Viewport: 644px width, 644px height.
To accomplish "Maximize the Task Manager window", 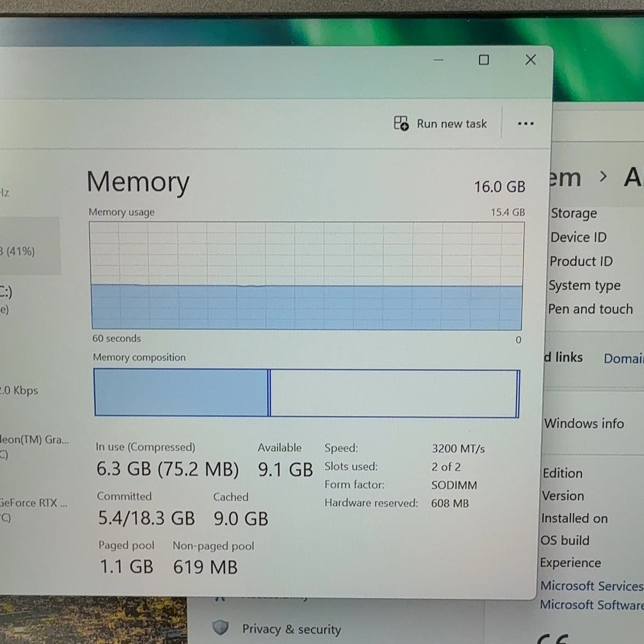I will (x=484, y=60).
